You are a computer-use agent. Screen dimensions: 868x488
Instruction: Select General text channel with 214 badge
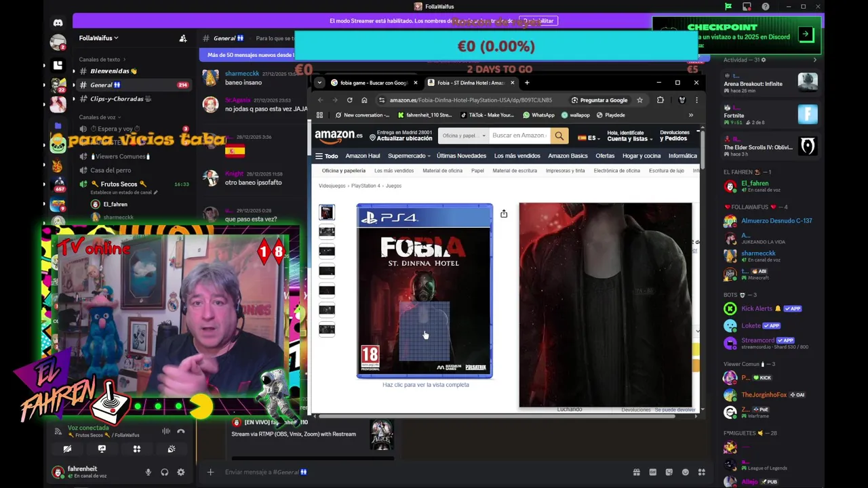point(132,85)
